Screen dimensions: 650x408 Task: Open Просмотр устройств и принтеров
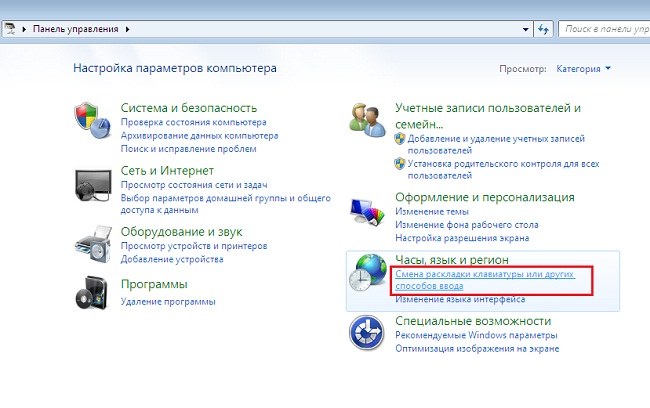tap(194, 246)
